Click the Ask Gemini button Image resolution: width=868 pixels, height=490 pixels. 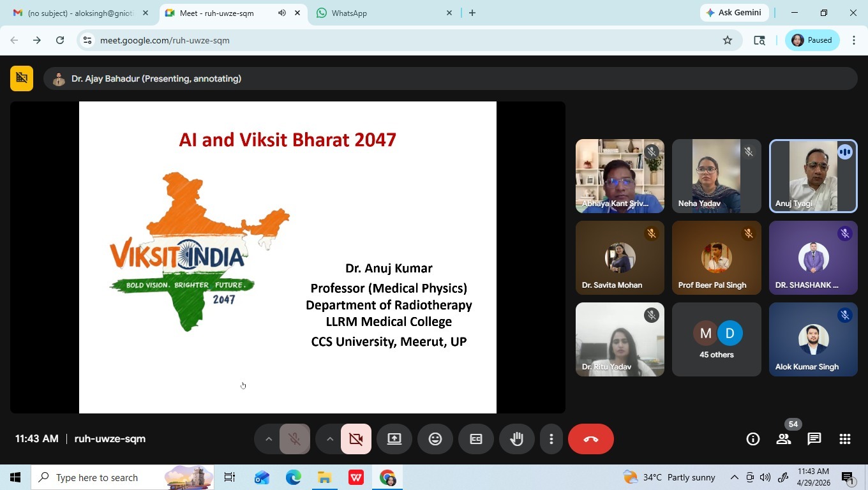(x=734, y=13)
